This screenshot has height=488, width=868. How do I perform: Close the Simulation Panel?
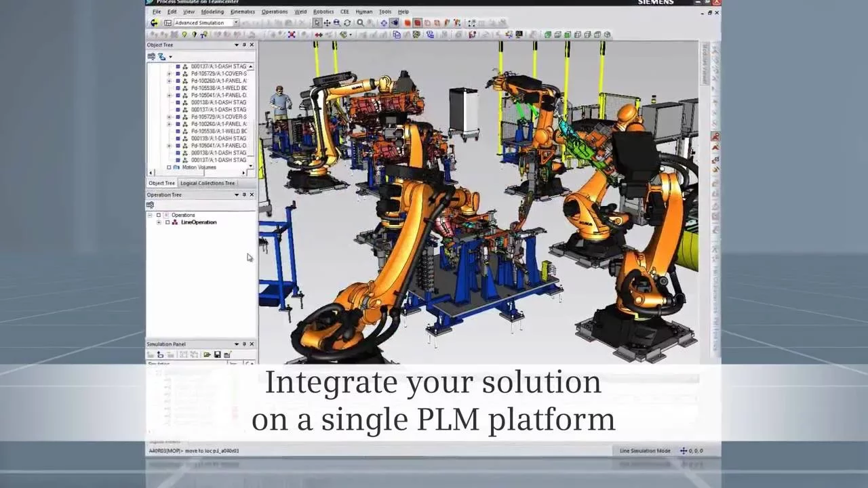point(252,344)
